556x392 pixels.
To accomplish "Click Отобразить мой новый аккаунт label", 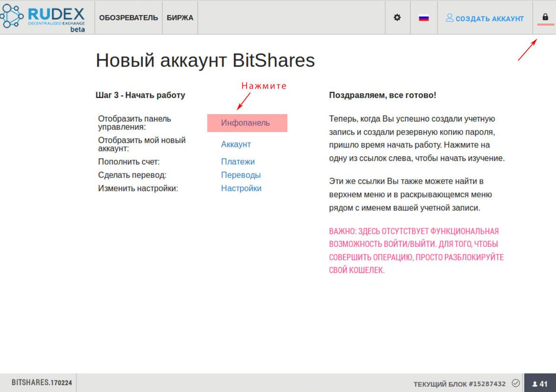I will [x=142, y=144].
